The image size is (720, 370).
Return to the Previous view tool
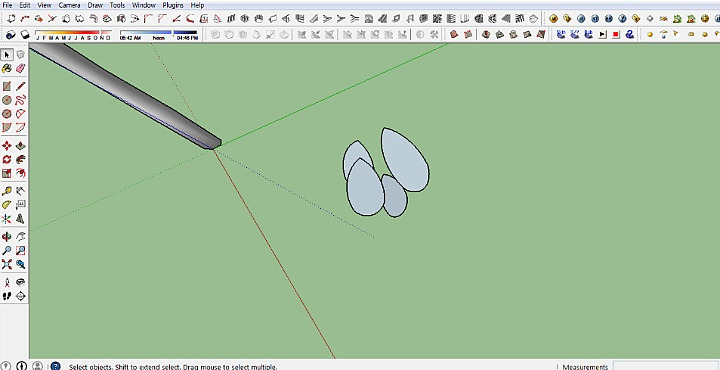pos(20,264)
